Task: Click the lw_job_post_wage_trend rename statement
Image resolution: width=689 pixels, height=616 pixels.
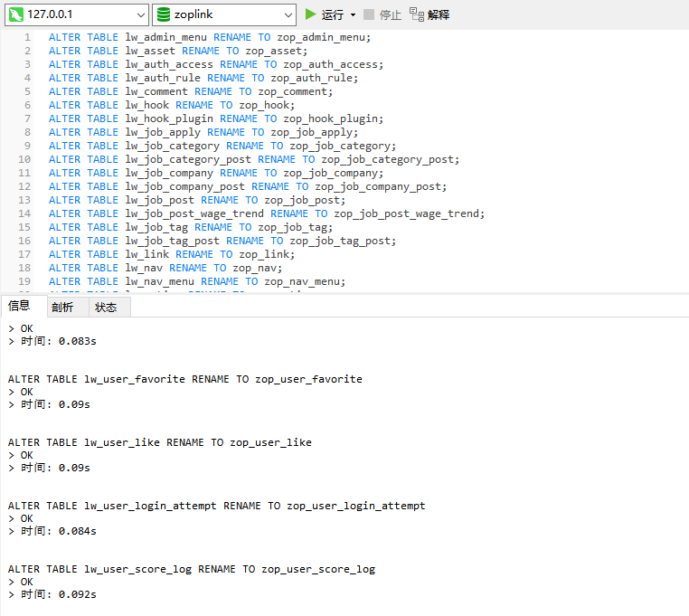Action: pyautogui.click(x=267, y=213)
